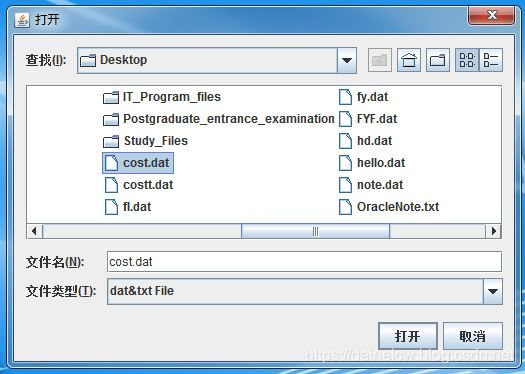Focus the file name input field
Screen dimensions: 525x374
click(304, 262)
